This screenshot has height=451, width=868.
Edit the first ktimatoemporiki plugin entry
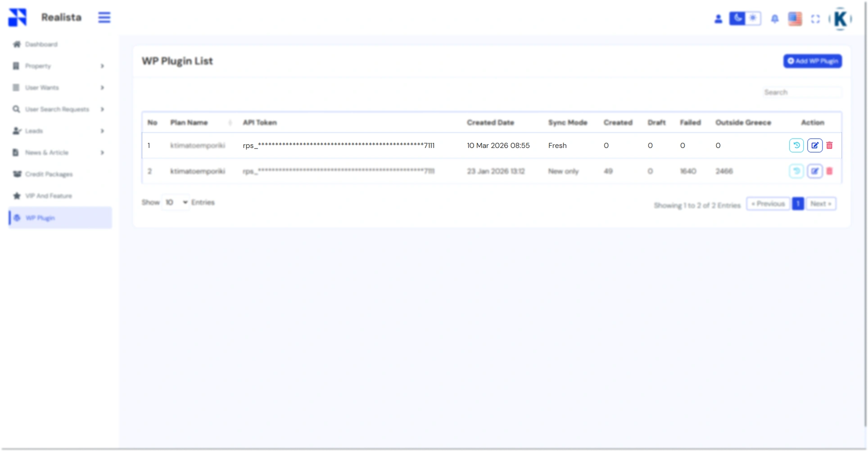pyautogui.click(x=814, y=145)
